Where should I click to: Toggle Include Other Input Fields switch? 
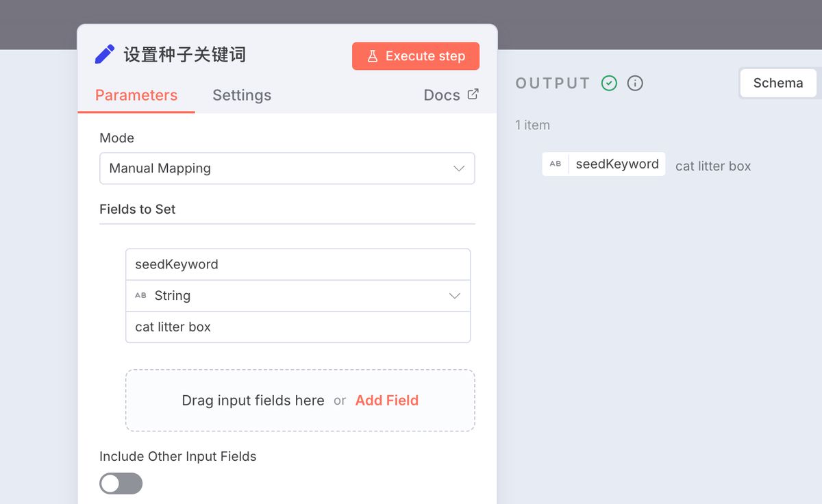click(x=121, y=483)
